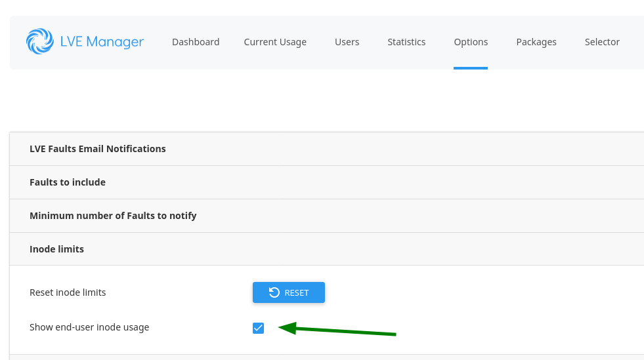Click the LVE Manager swirl logo icon
The image size is (644, 360).
[40, 41]
